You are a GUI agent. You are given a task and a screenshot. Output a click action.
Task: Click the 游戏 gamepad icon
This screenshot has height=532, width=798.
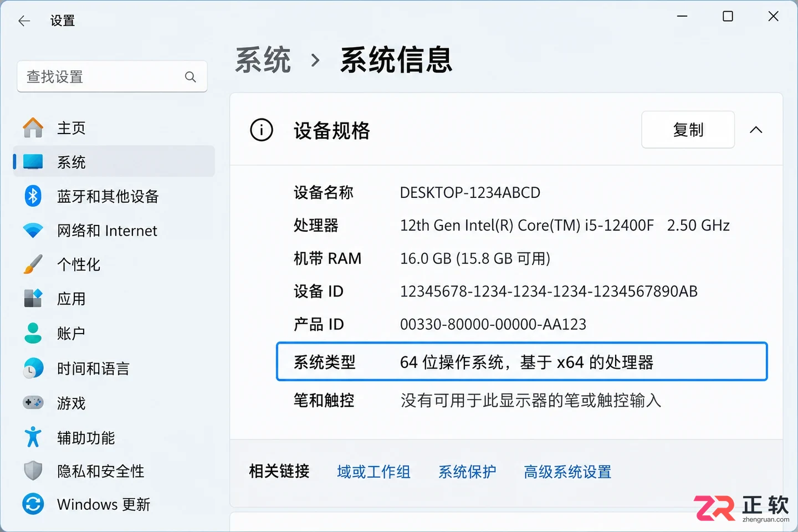pos(33,402)
